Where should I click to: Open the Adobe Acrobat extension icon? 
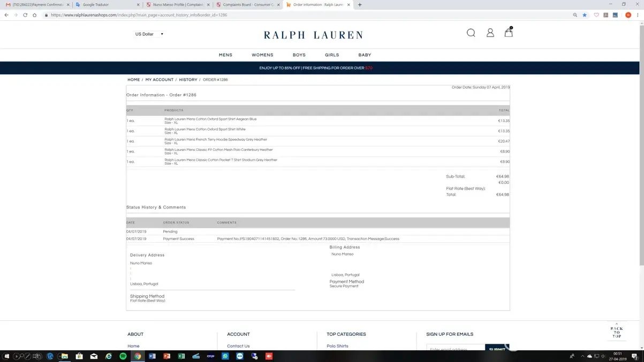pyautogui.click(x=605, y=15)
